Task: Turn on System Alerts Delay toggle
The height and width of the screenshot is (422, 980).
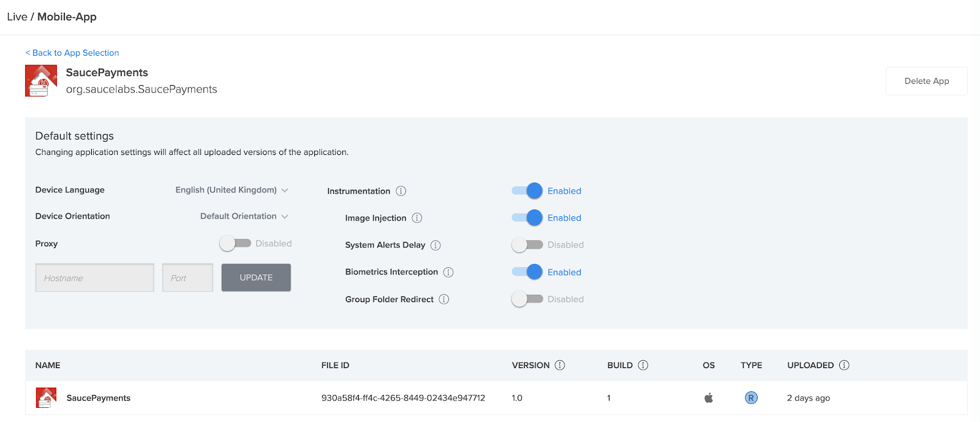Action: [527, 245]
